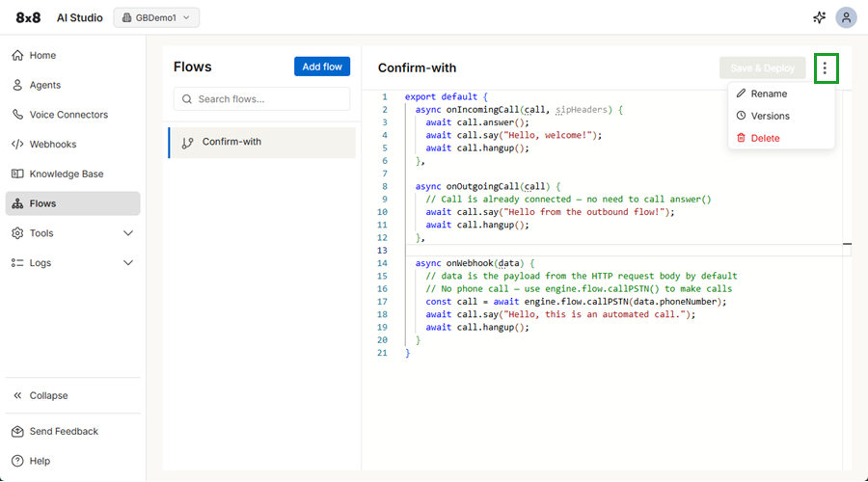This screenshot has width=868, height=482.
Task: Click the Flows panel heading
Action: tap(192, 67)
